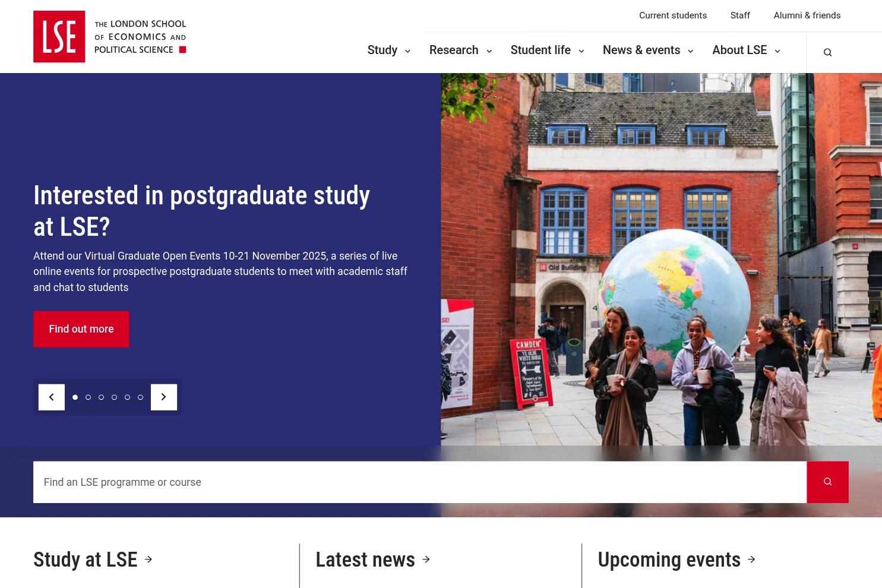Image resolution: width=882 pixels, height=588 pixels.
Task: Select the fourth carousel slide dot
Action: 114,397
